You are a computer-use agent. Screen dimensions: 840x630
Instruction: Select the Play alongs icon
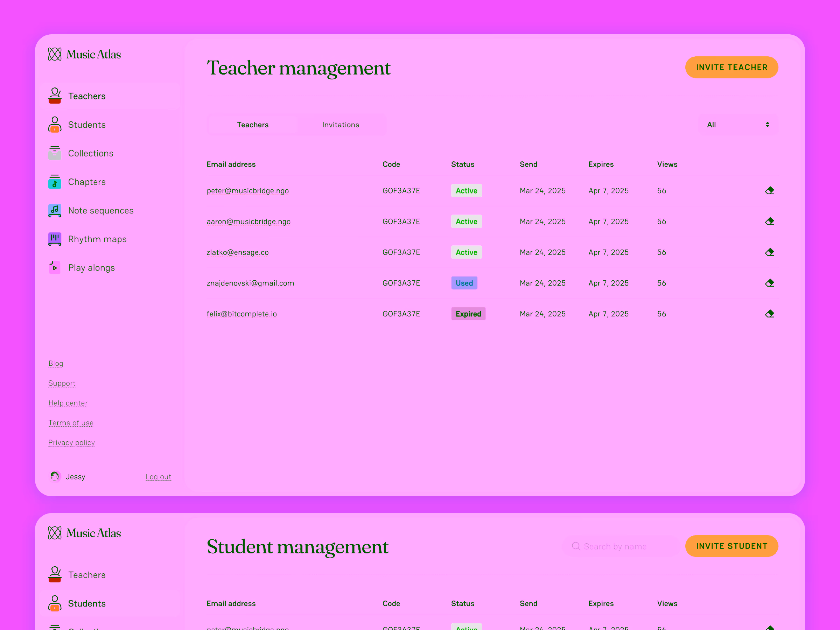(x=55, y=267)
